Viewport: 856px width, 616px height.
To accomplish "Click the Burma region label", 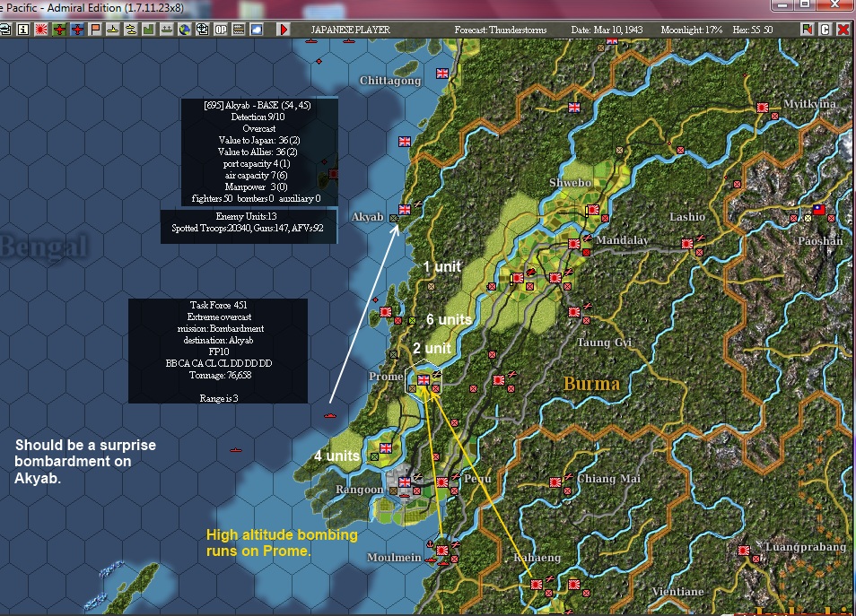I will tap(591, 384).
